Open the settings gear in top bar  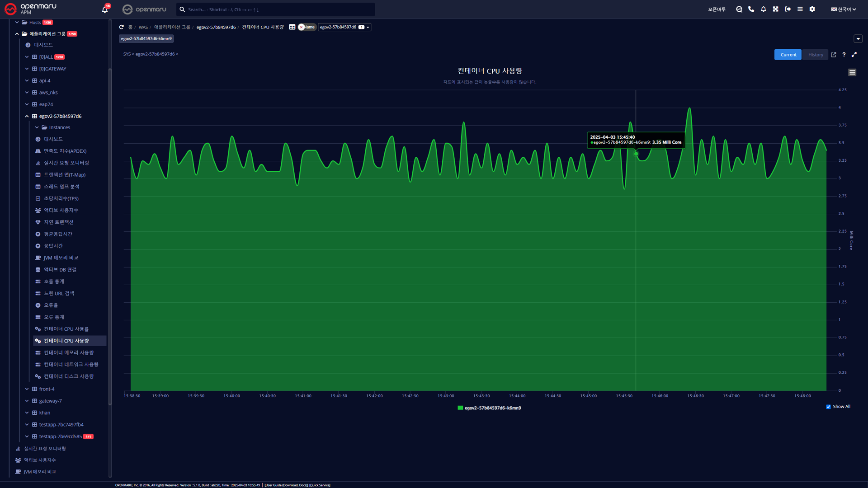(812, 9)
